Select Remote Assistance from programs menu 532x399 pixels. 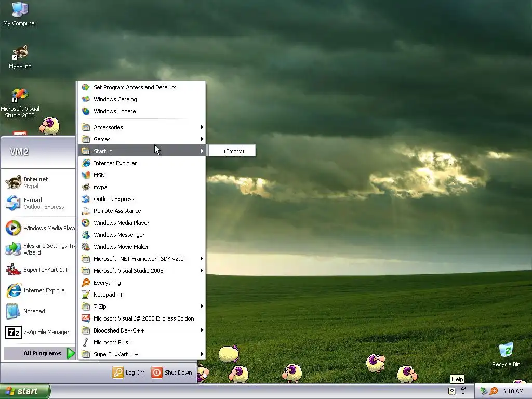pyautogui.click(x=142, y=211)
